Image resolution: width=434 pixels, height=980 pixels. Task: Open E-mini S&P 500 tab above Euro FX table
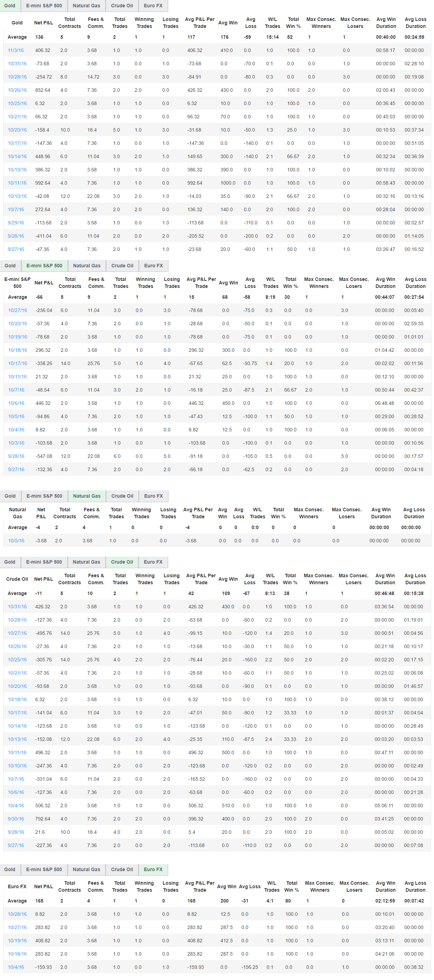click(x=44, y=869)
